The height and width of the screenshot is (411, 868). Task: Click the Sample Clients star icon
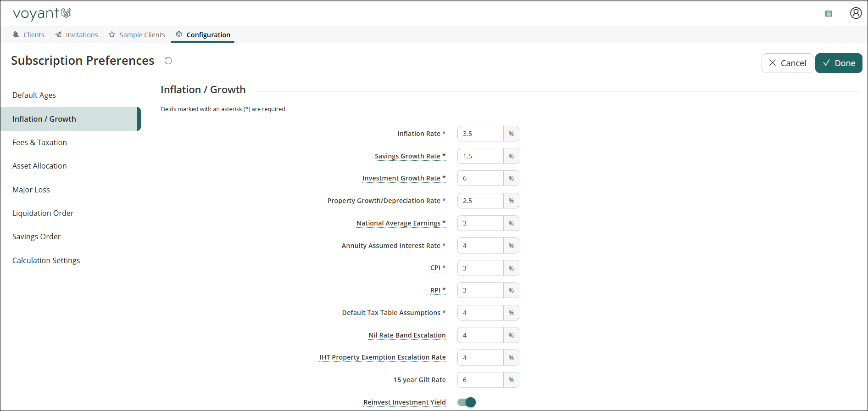[x=112, y=34]
